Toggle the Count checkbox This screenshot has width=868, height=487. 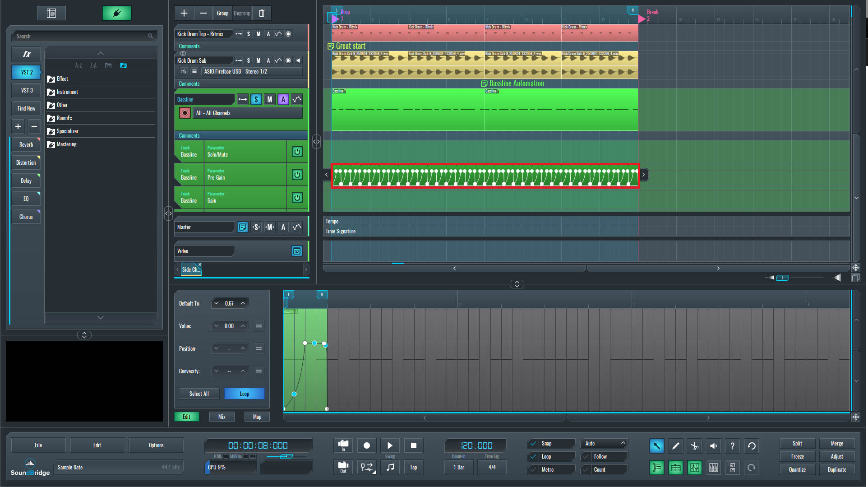[586, 469]
